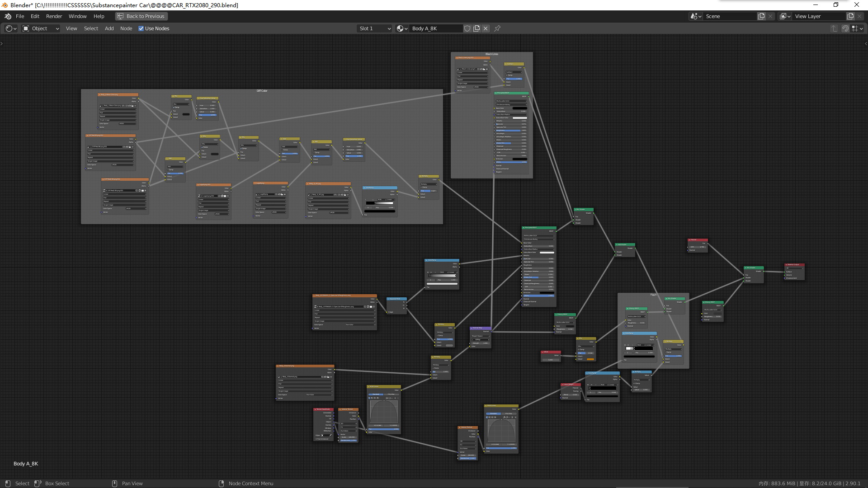This screenshot has width=868, height=488.
Task: Open the Add menu in node editor
Action: (109, 28)
